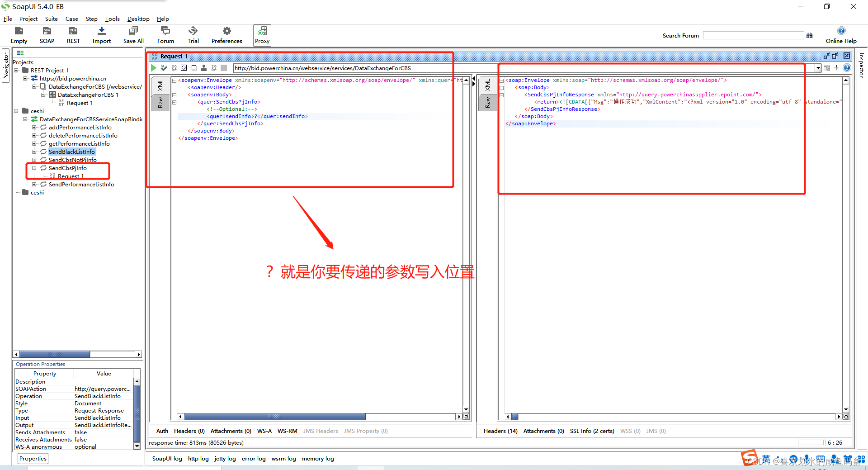Select the SendCbsNotPjInfo tree item
868x470 pixels.
pyautogui.click(x=72, y=160)
